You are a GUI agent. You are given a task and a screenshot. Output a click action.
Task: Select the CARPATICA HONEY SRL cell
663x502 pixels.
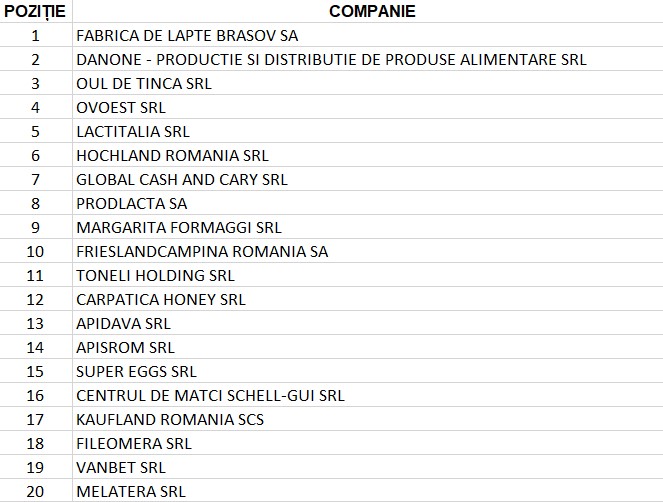[x=161, y=299]
